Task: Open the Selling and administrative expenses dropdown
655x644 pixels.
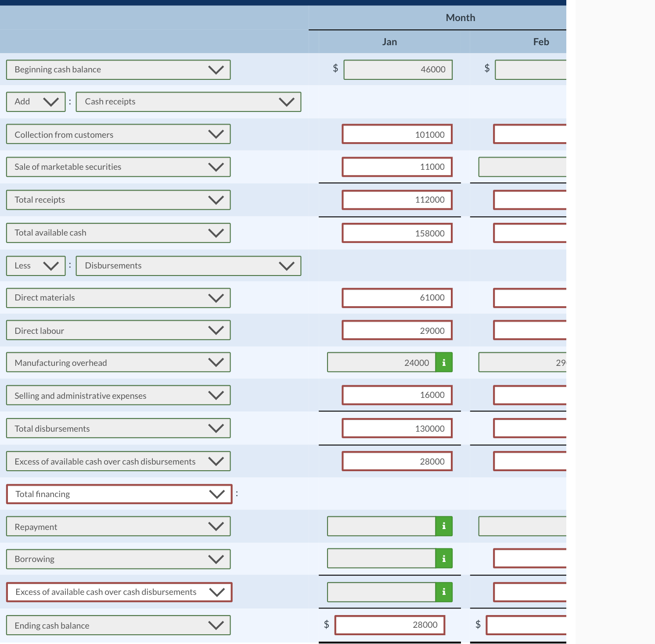Action: coord(119,395)
